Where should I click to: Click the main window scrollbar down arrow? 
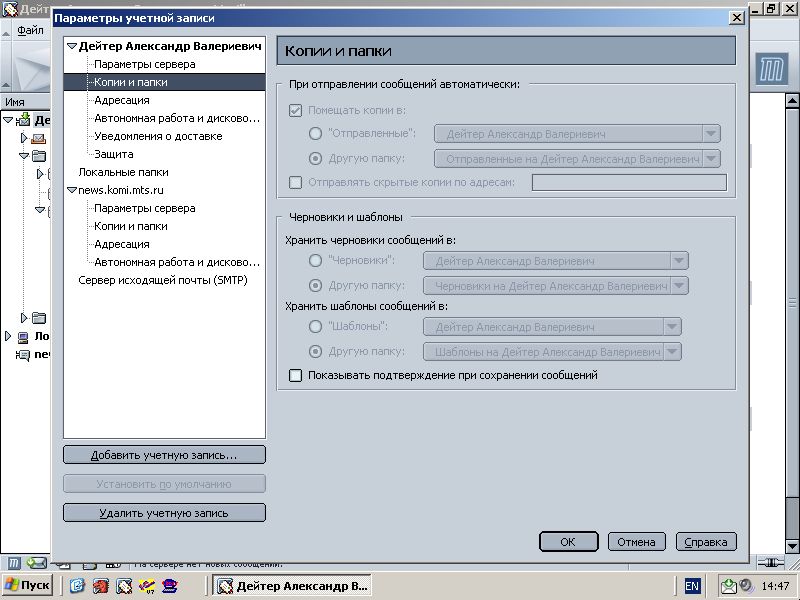(x=792, y=546)
